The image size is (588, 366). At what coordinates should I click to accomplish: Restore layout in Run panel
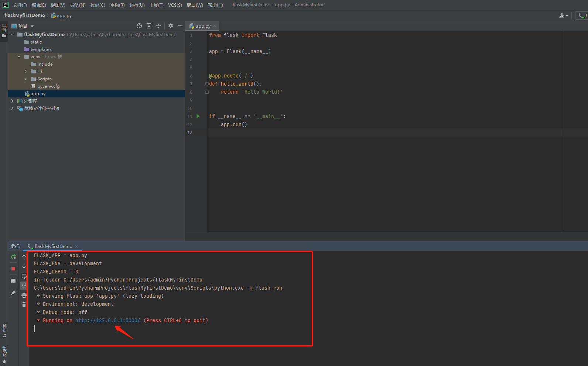point(13,281)
